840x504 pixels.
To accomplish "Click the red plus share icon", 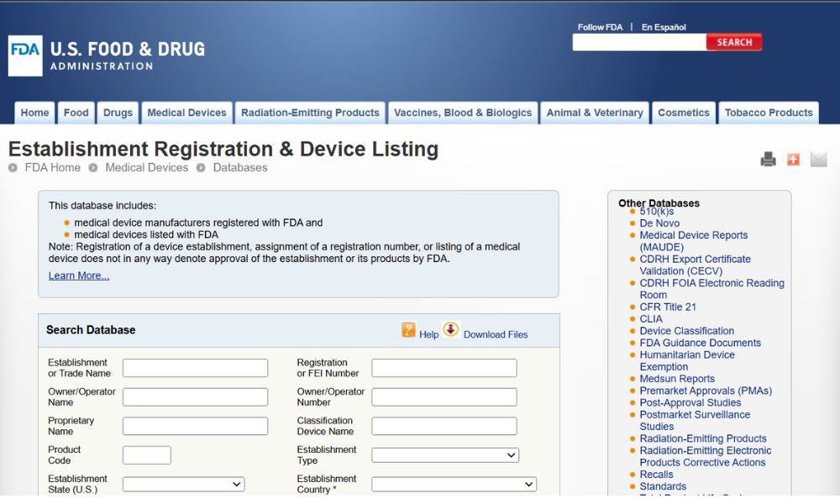I will [x=794, y=159].
